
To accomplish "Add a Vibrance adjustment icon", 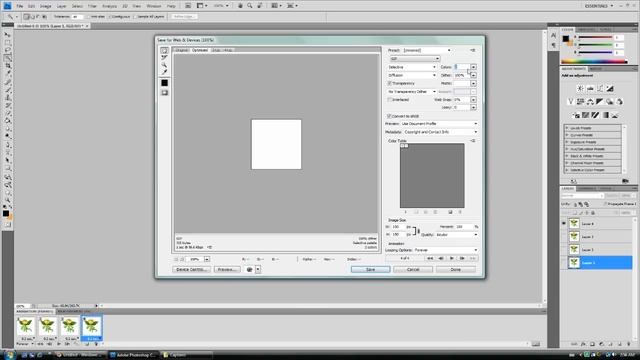I will [571, 101].
